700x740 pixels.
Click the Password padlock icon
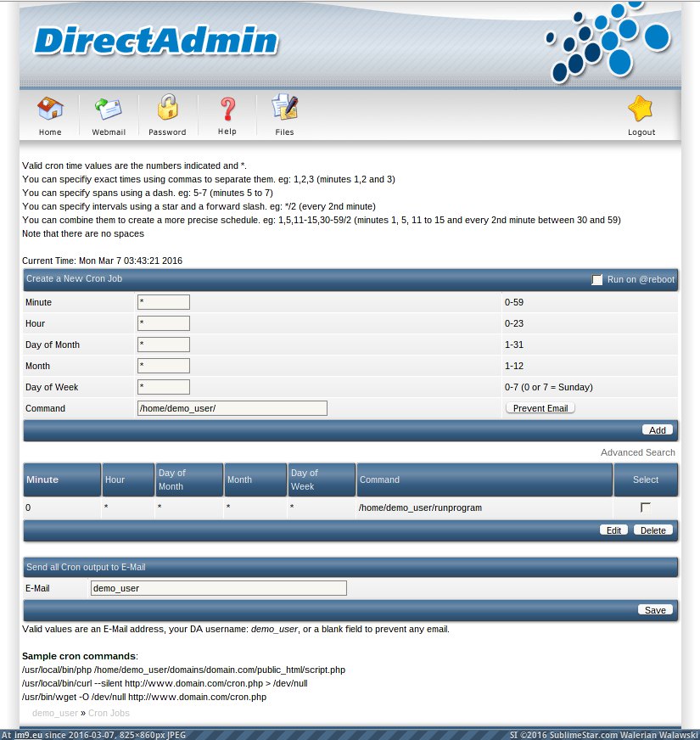point(167,107)
